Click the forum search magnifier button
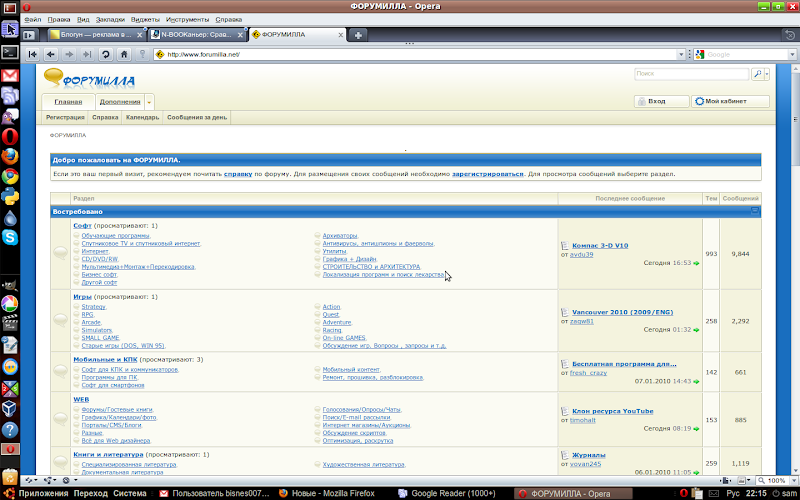The height and width of the screenshot is (500, 800). tap(758, 74)
